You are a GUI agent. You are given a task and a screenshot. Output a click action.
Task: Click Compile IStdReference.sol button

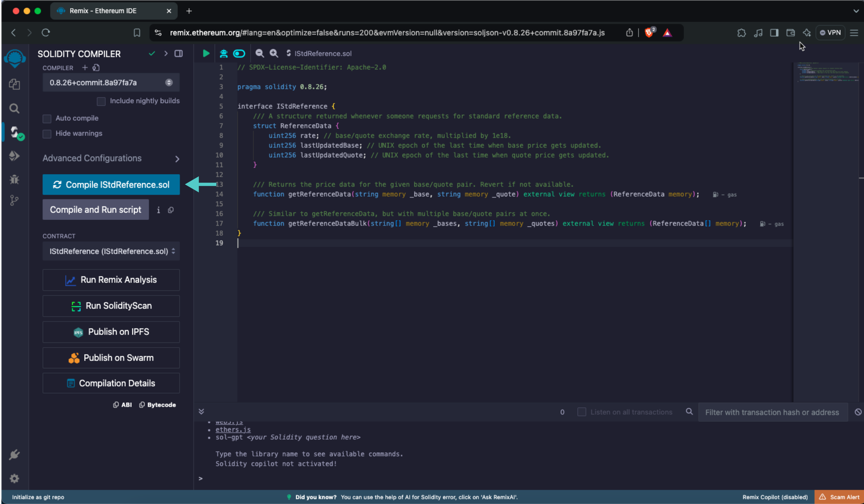pyautogui.click(x=111, y=185)
